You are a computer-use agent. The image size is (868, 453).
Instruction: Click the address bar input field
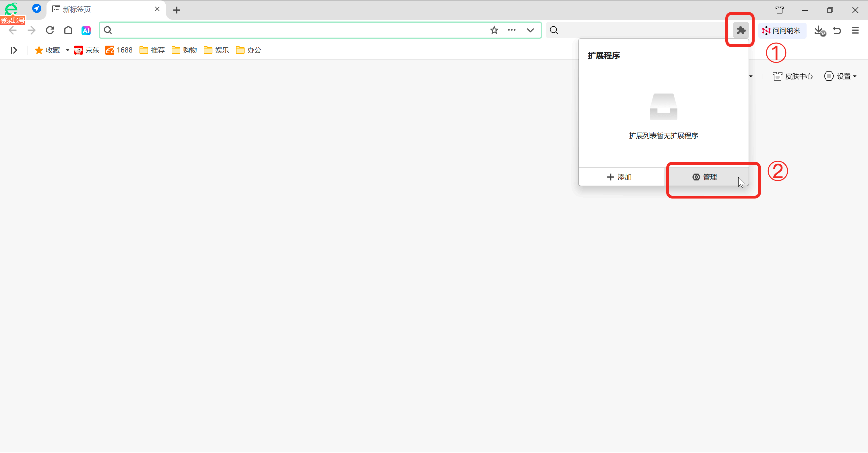pyautogui.click(x=297, y=30)
